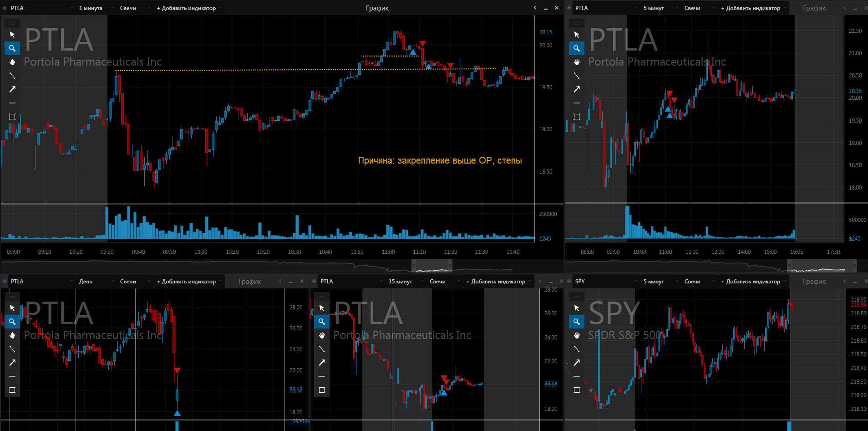Select zoom tool in 1 минута PTLA chart
Image resolution: width=868 pixels, height=431 pixels.
(12, 48)
